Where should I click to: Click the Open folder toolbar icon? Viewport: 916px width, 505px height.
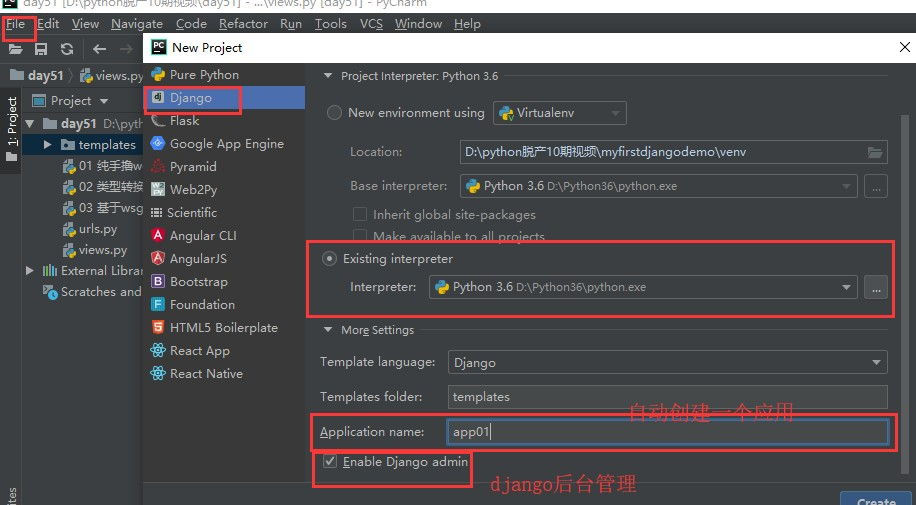coord(15,49)
